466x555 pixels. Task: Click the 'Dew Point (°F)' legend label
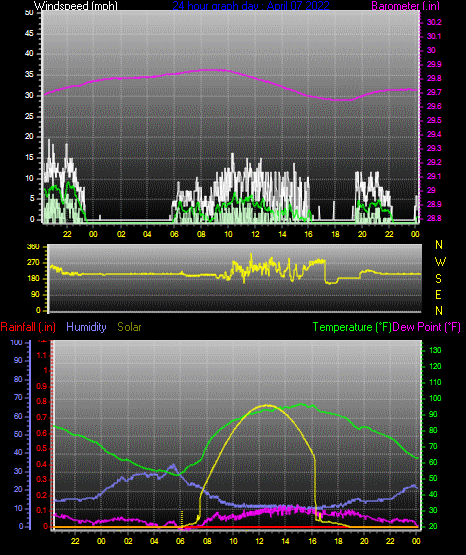[x=426, y=327]
